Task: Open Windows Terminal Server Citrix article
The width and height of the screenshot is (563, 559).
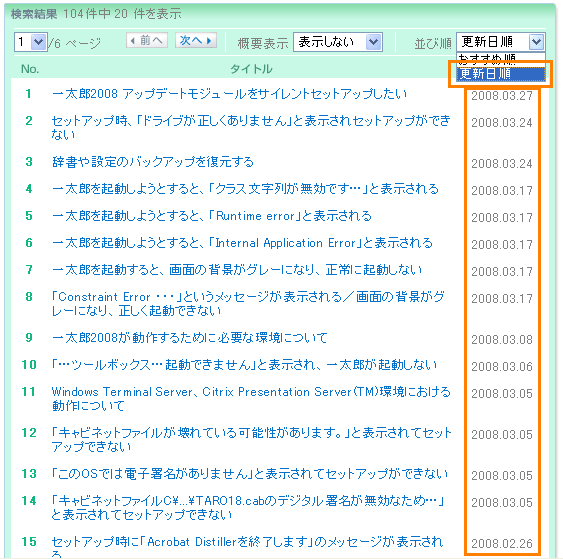Action: point(251,399)
